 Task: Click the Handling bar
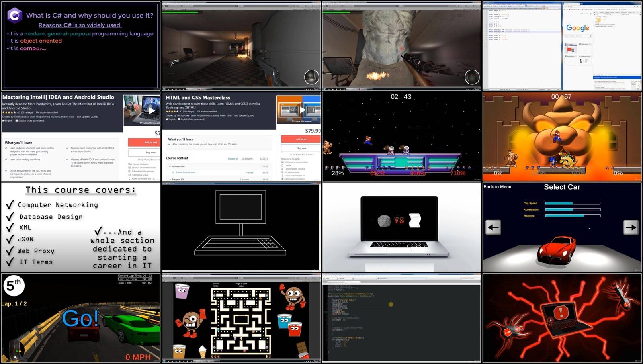coord(572,216)
